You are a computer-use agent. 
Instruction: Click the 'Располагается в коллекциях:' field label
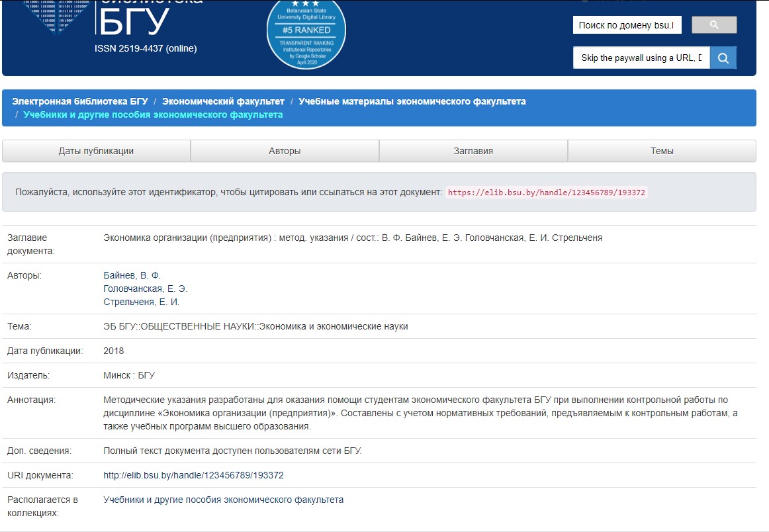[x=42, y=506]
